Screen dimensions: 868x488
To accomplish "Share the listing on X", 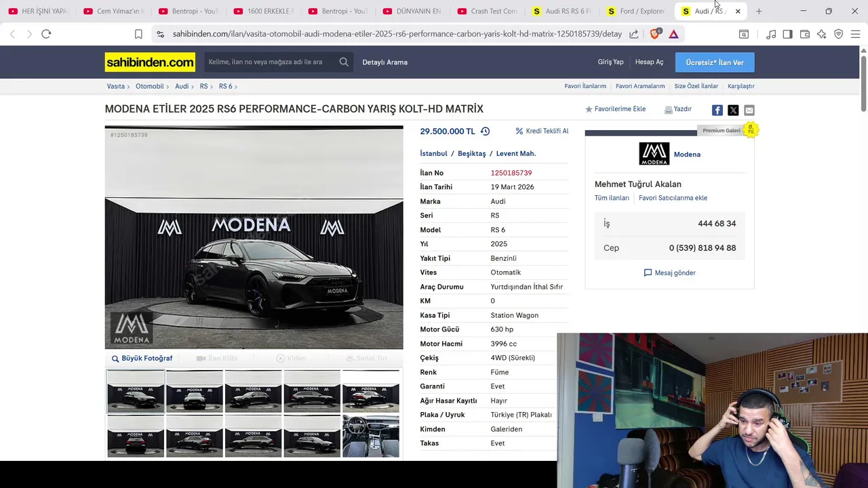I will 733,110.
